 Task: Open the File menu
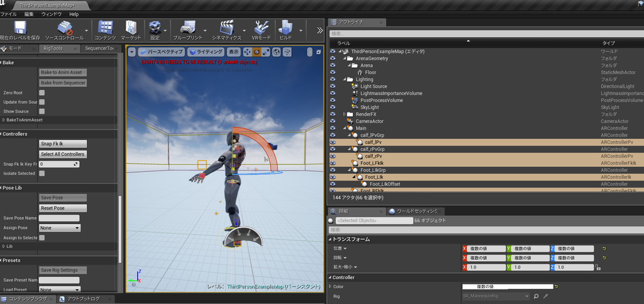[8, 14]
